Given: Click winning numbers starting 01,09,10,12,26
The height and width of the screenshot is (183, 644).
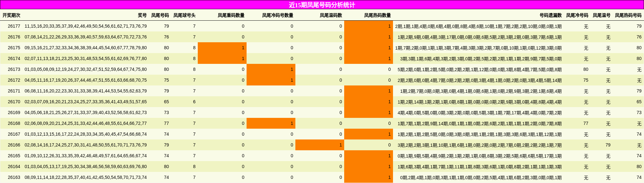Looking at the screenshot, I should (86, 156).
